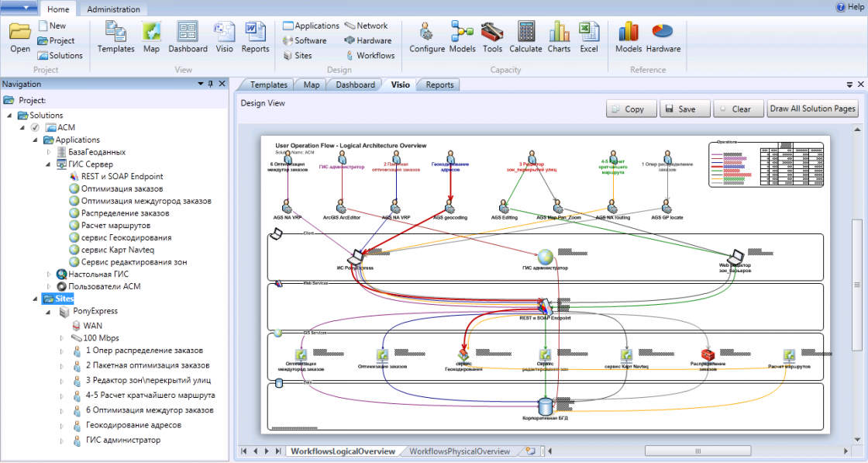868x463 pixels.
Task: Open the Tools toolbox icon
Action: click(492, 38)
